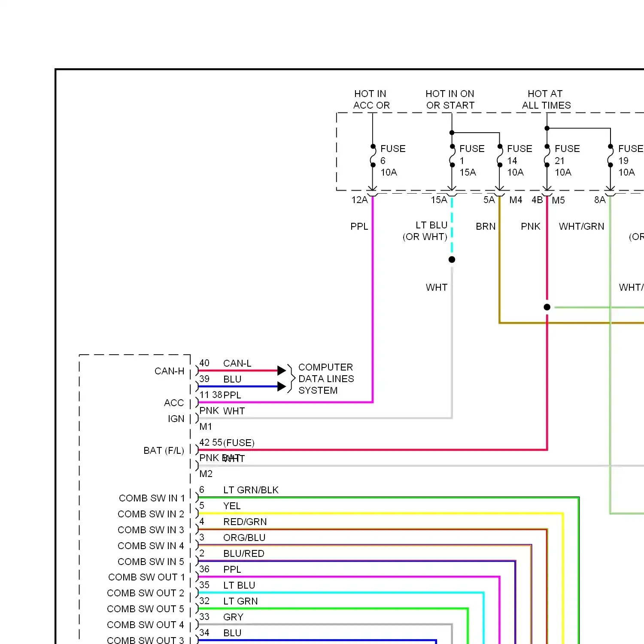Select the WHT/GRN wire color label
Viewport: 644px width, 644px height.
tap(581, 226)
